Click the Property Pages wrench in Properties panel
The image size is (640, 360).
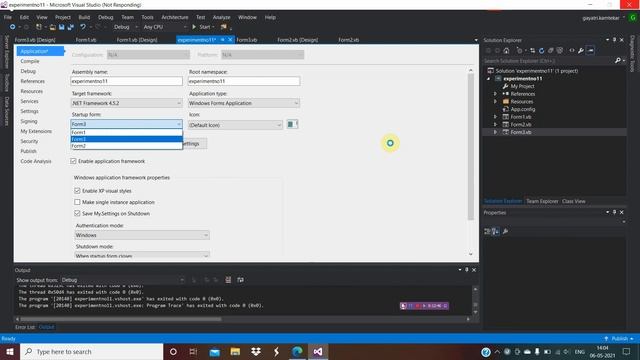(505, 231)
